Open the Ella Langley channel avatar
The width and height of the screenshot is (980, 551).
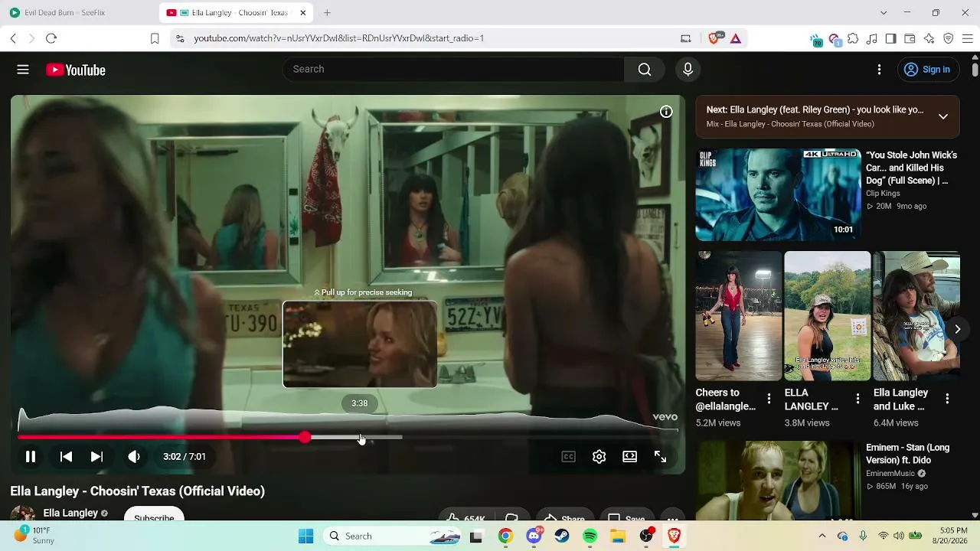pos(22,514)
